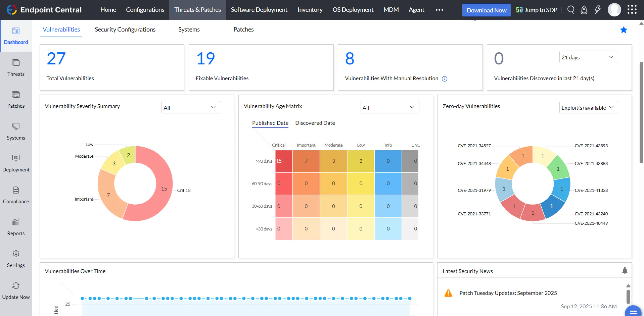Select the Discovered Date tab
This screenshot has width=644, height=316.
tap(315, 123)
